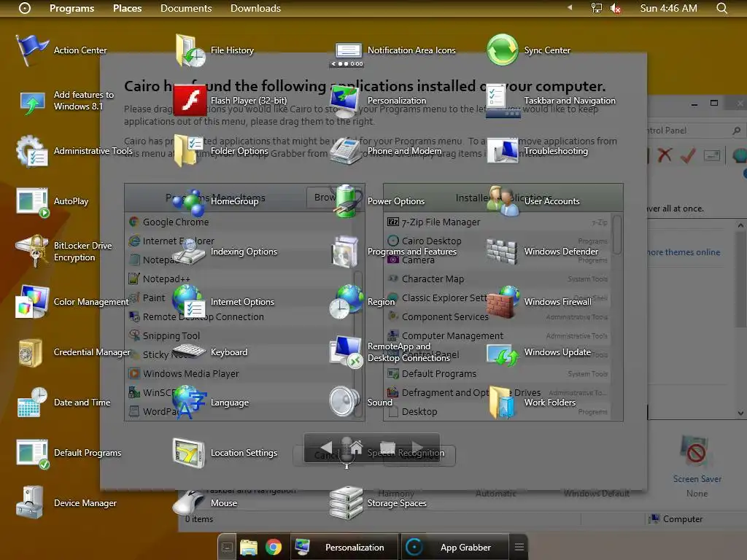Click more themes online link in Personalization
Viewport: 747px width, 560px height.
point(683,252)
